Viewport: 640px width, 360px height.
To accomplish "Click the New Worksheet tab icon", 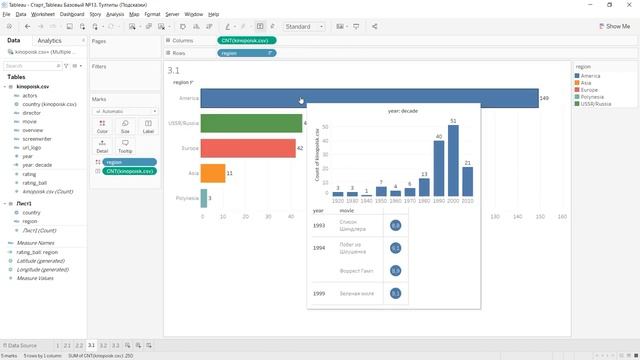I will [128, 346].
